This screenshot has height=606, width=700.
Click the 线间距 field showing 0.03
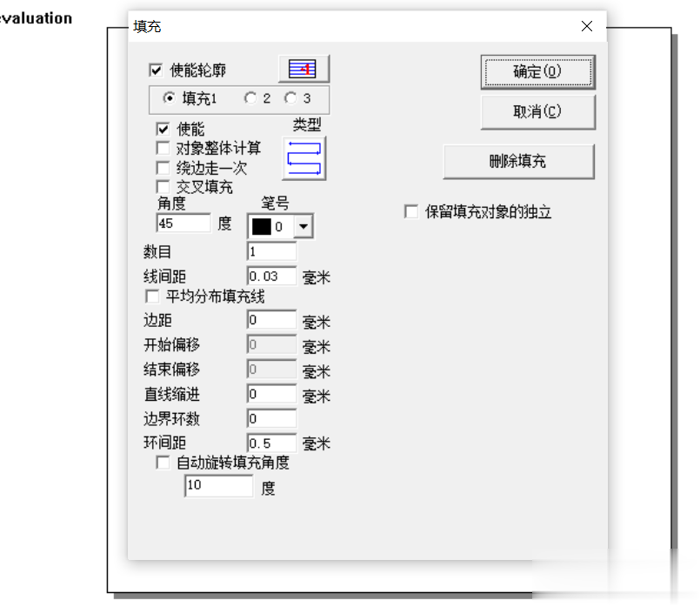click(272, 276)
